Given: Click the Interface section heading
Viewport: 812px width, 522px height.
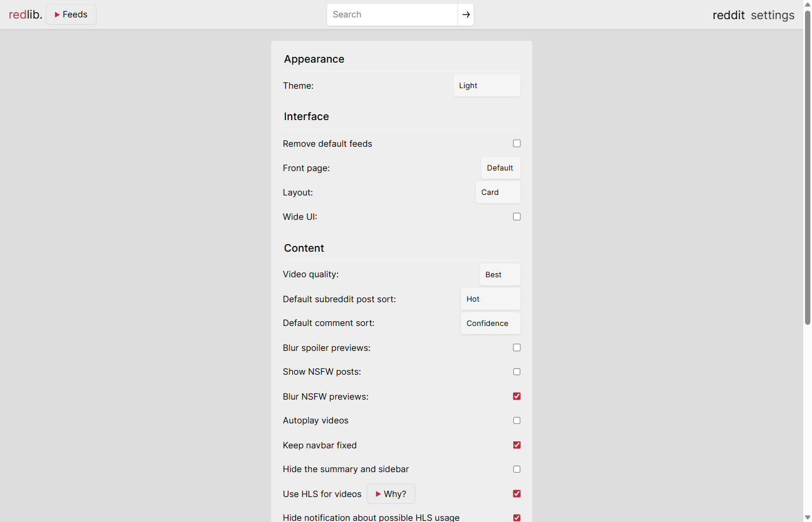Looking at the screenshot, I should coord(306,117).
